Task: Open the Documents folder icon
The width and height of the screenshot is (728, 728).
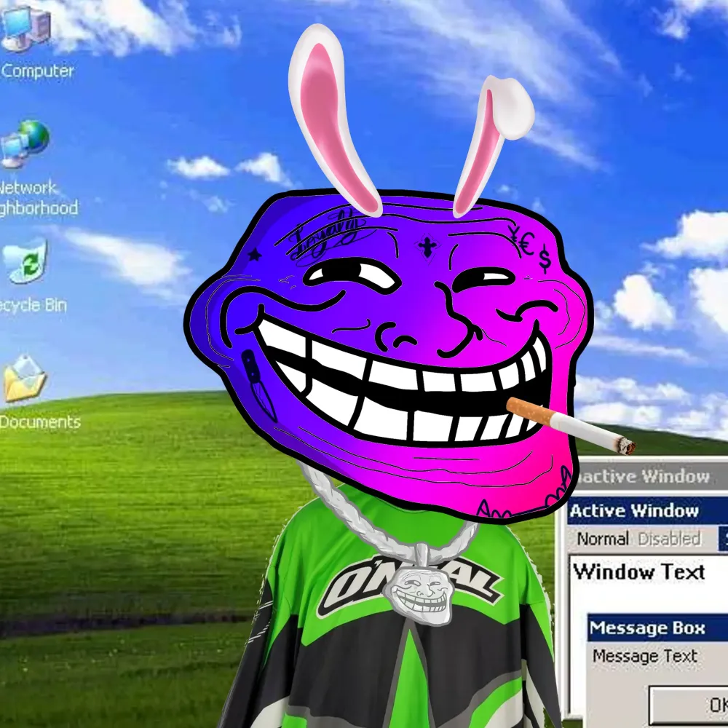Action: point(25,379)
